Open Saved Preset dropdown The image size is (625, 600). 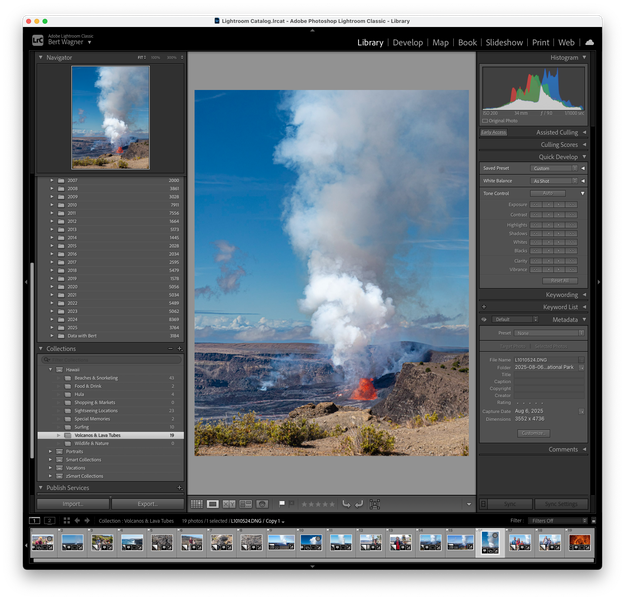pos(554,168)
